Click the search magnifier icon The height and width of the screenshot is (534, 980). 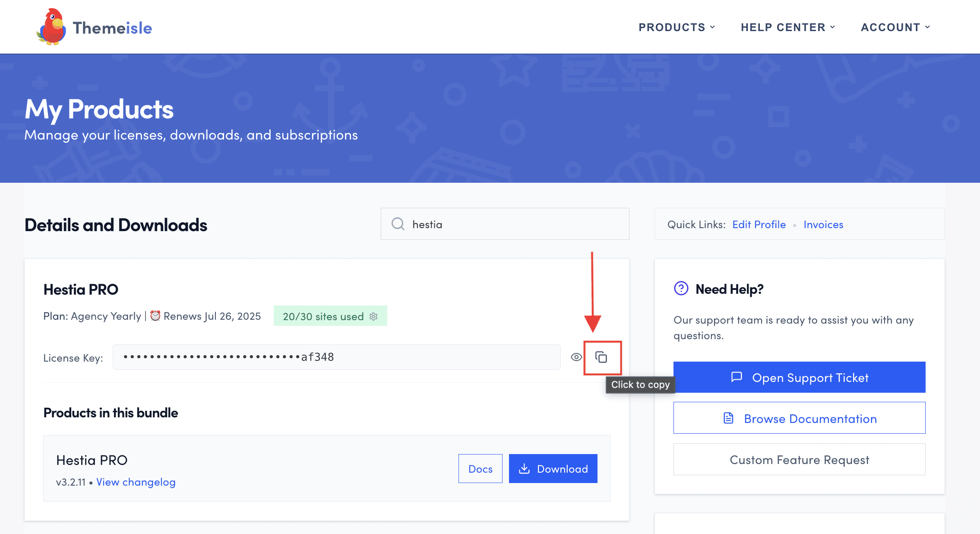point(398,224)
